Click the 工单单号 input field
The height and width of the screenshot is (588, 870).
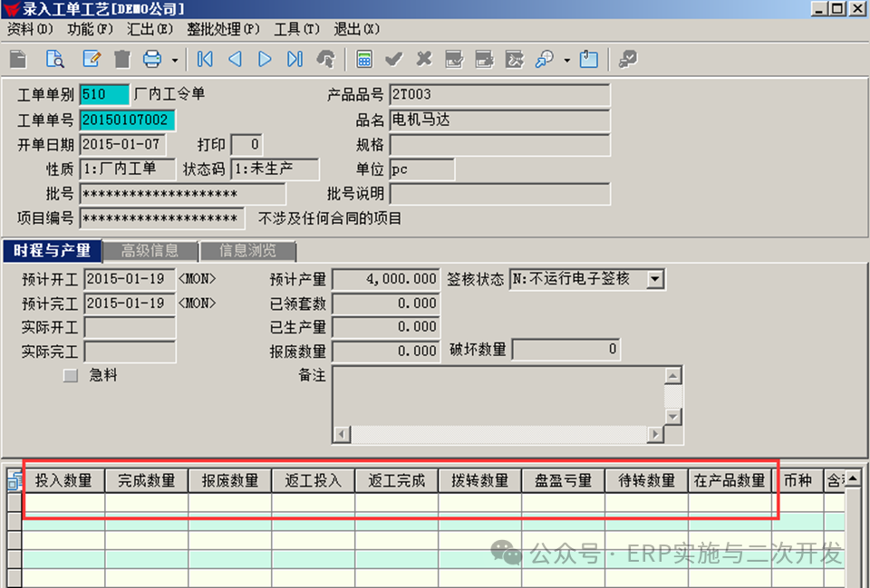127,120
